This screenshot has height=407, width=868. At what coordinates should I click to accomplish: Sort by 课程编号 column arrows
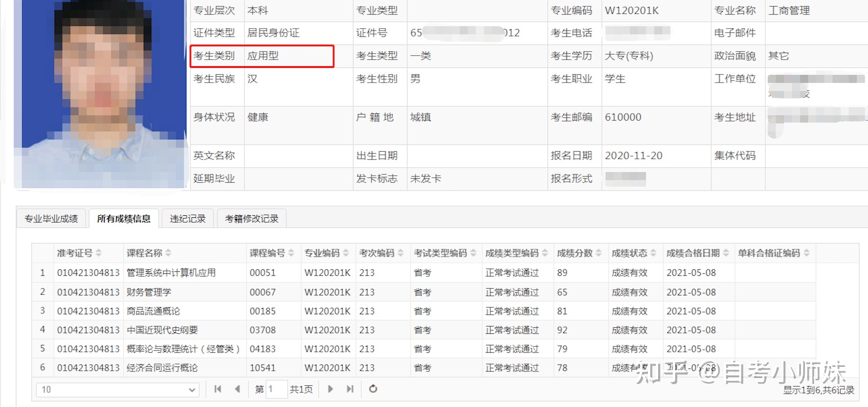click(291, 253)
